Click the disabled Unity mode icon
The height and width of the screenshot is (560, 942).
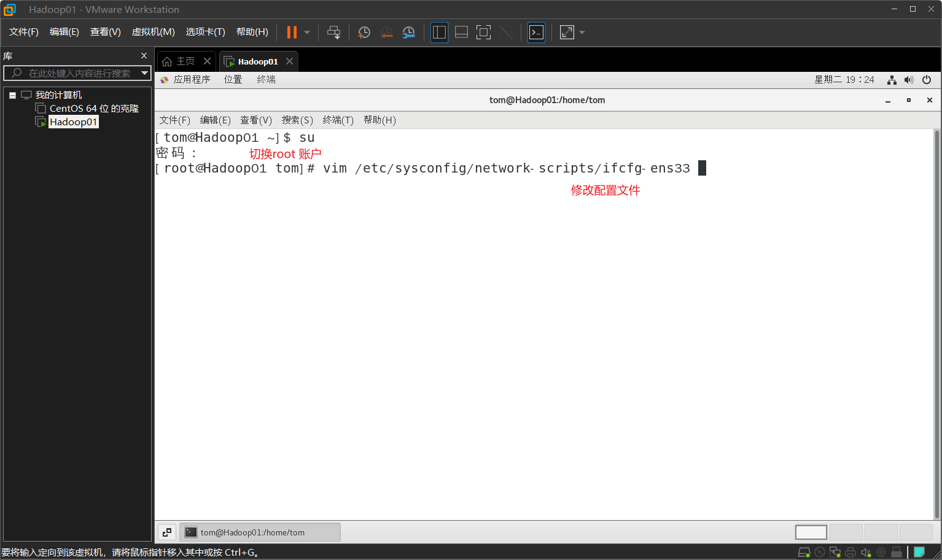click(x=505, y=33)
